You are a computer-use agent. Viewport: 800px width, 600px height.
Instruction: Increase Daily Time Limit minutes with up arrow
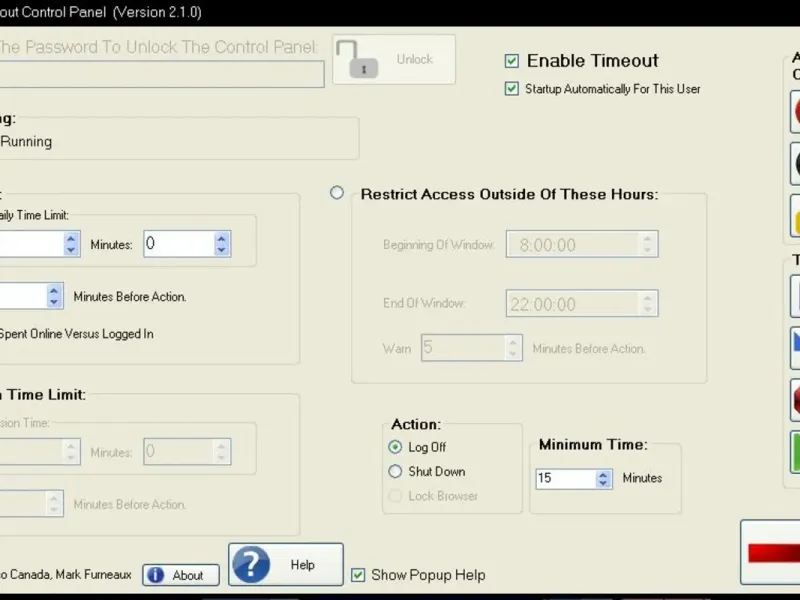pos(221,238)
